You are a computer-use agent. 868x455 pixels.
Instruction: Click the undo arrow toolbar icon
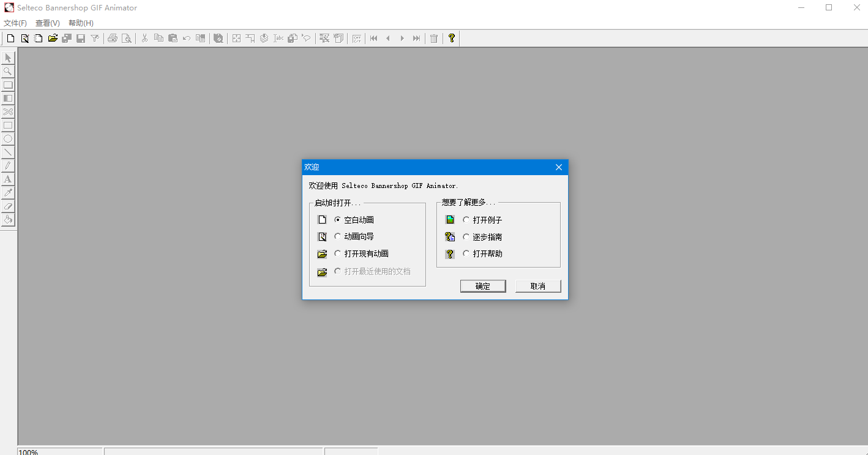coord(187,39)
